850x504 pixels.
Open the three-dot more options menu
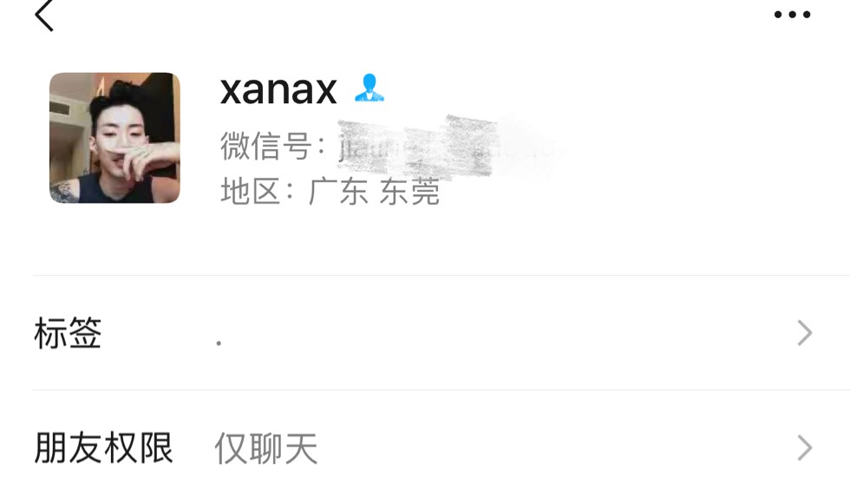(x=792, y=15)
